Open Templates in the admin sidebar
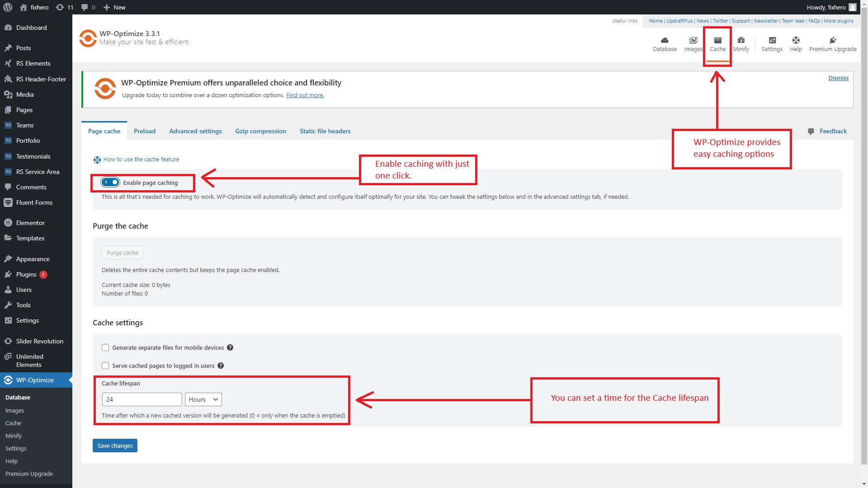 36,238
